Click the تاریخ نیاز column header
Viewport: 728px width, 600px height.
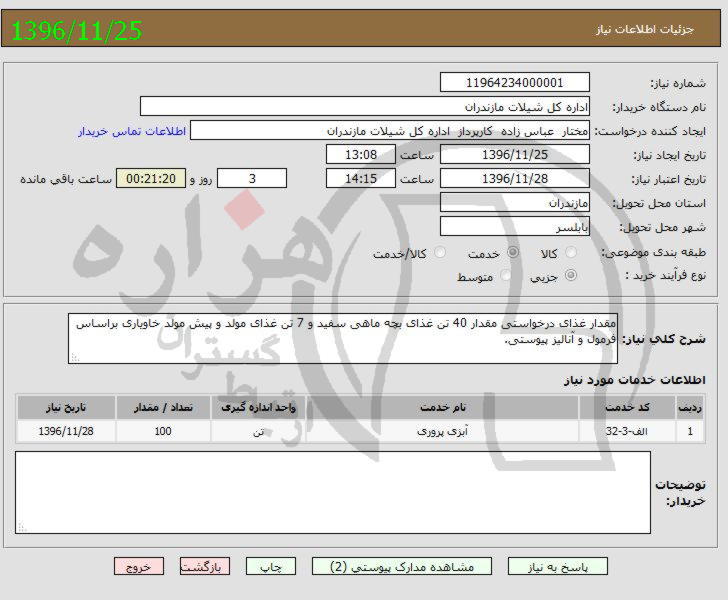(x=66, y=408)
